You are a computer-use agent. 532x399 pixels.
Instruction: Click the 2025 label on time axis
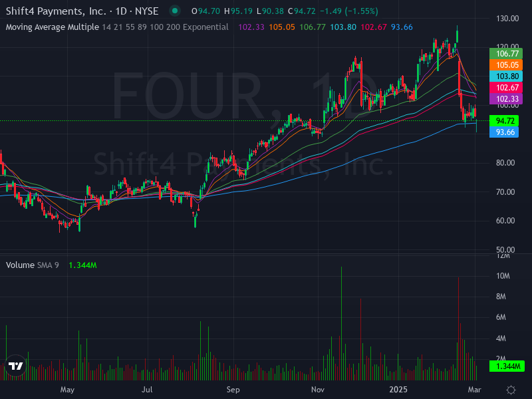398,390
